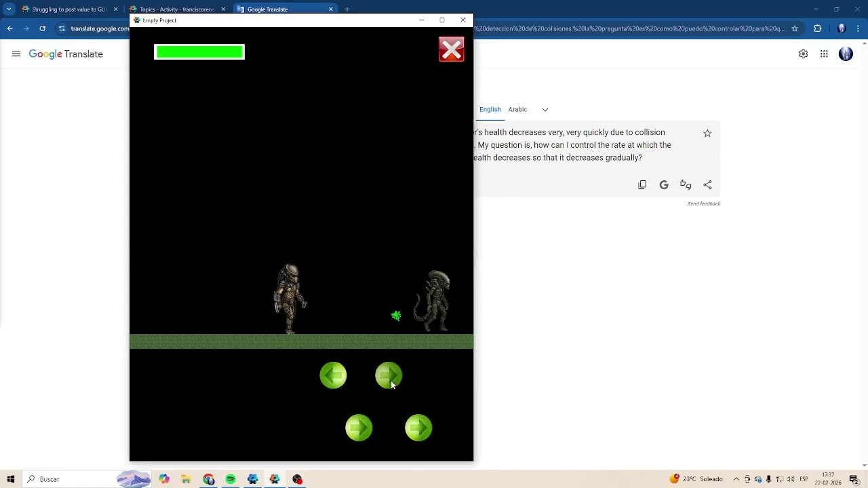The image size is (868, 488).
Task: Select the Arabic target language tab
Action: click(517, 109)
